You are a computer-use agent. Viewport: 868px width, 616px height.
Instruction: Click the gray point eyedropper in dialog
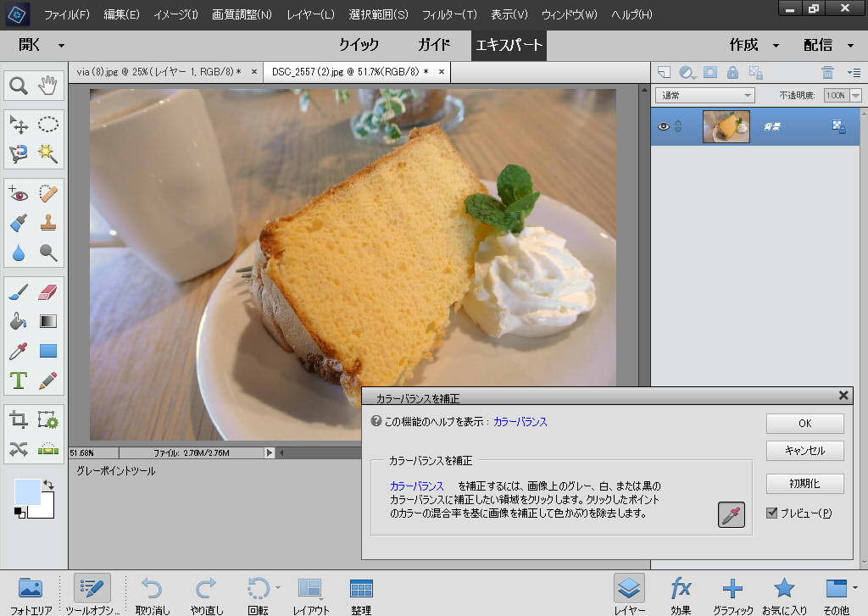(x=732, y=515)
